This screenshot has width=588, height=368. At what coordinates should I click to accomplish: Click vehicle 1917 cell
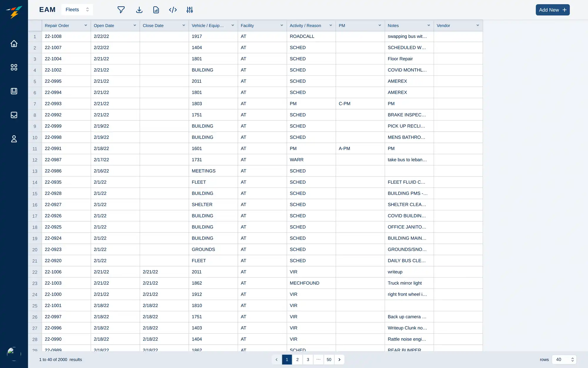coord(213,37)
